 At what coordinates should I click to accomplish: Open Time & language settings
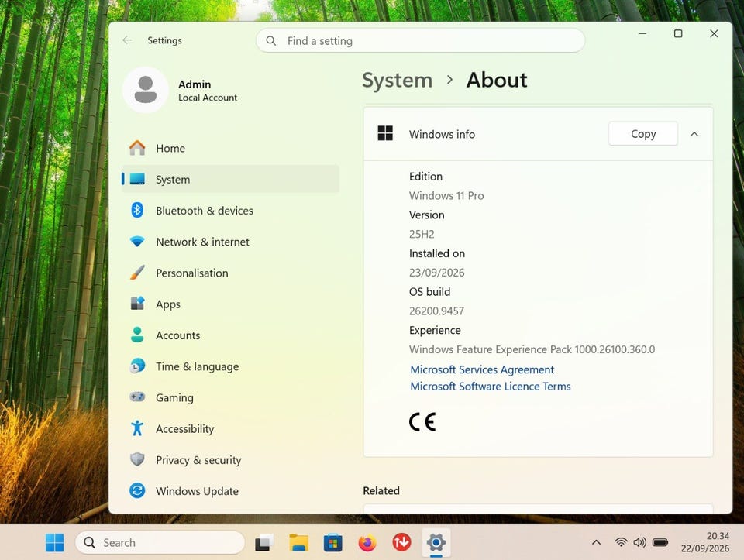(x=231, y=366)
